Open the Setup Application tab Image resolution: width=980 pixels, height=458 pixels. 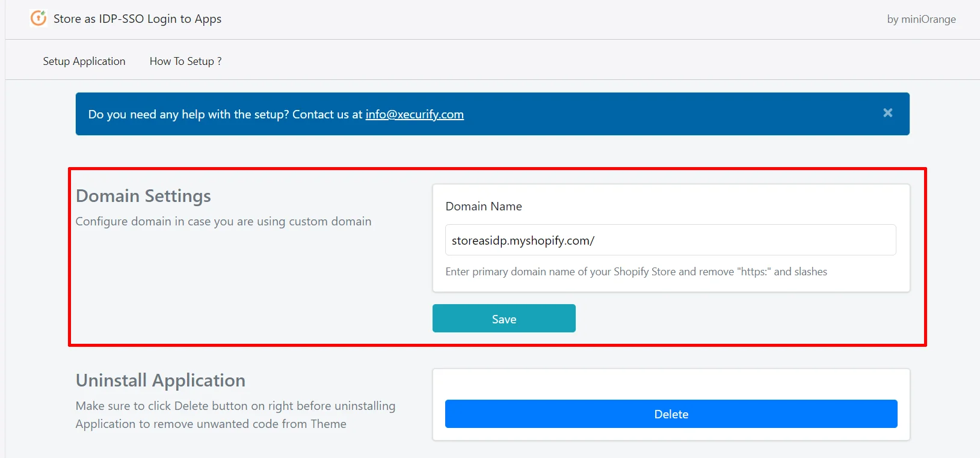coord(84,61)
